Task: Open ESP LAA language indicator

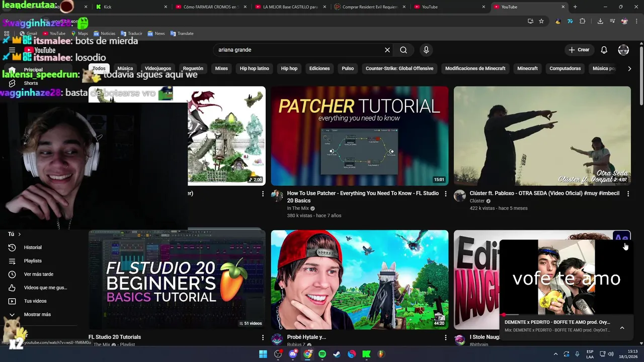Action: tap(590, 354)
